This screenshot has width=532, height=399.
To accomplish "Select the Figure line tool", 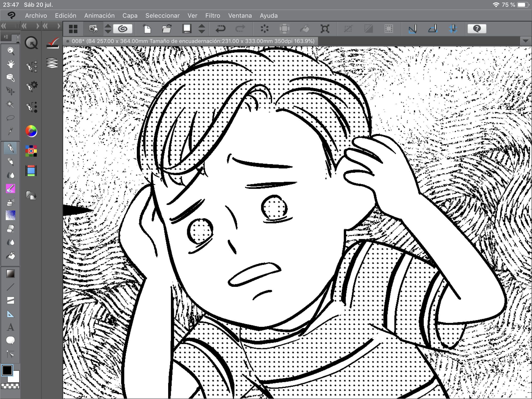I will (x=10, y=287).
